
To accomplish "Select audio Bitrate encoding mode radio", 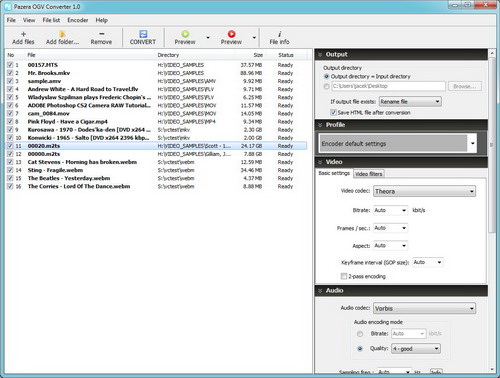I will (360, 334).
